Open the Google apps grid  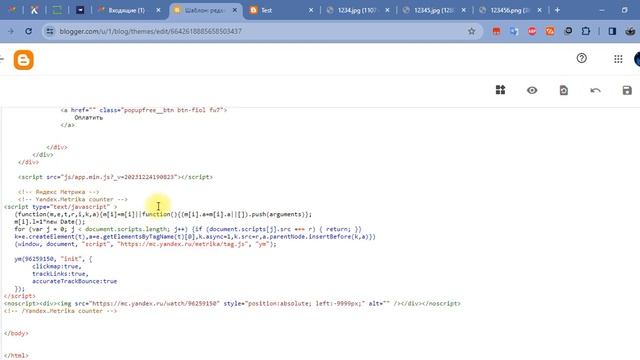(618, 59)
